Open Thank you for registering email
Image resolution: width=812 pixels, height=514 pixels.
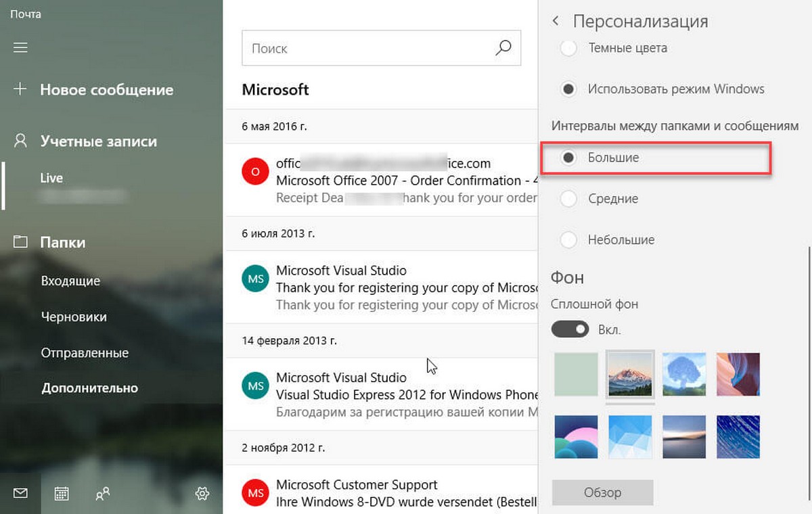pyautogui.click(x=380, y=287)
